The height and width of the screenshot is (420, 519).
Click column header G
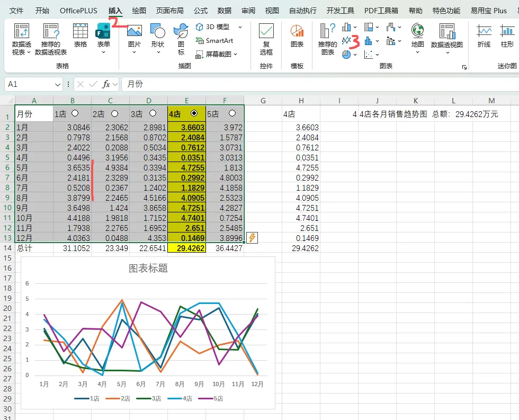click(263, 101)
